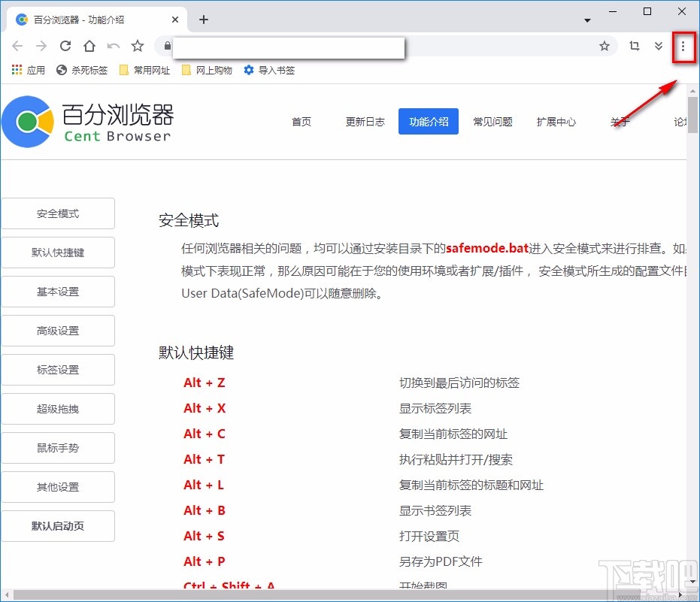
Task: Click the undo closed tab arrow
Action: pos(114,46)
